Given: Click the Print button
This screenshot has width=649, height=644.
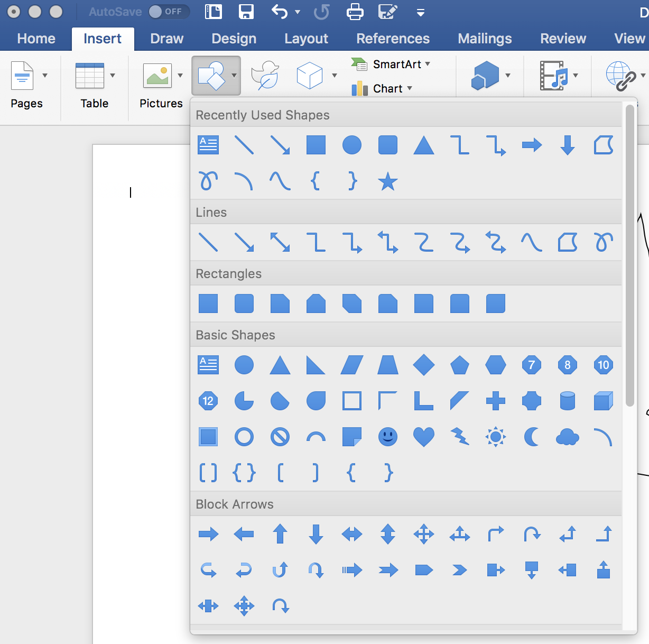Looking at the screenshot, I should pyautogui.click(x=355, y=12).
